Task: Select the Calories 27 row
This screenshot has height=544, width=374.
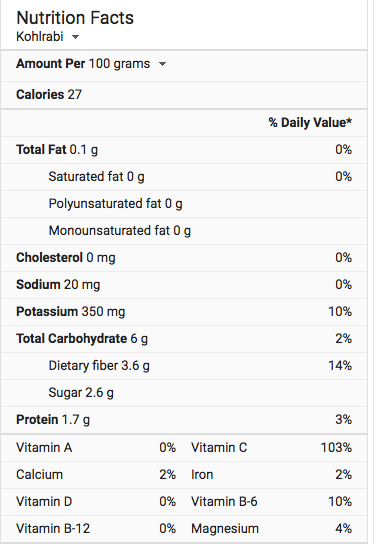Action: 184,95
